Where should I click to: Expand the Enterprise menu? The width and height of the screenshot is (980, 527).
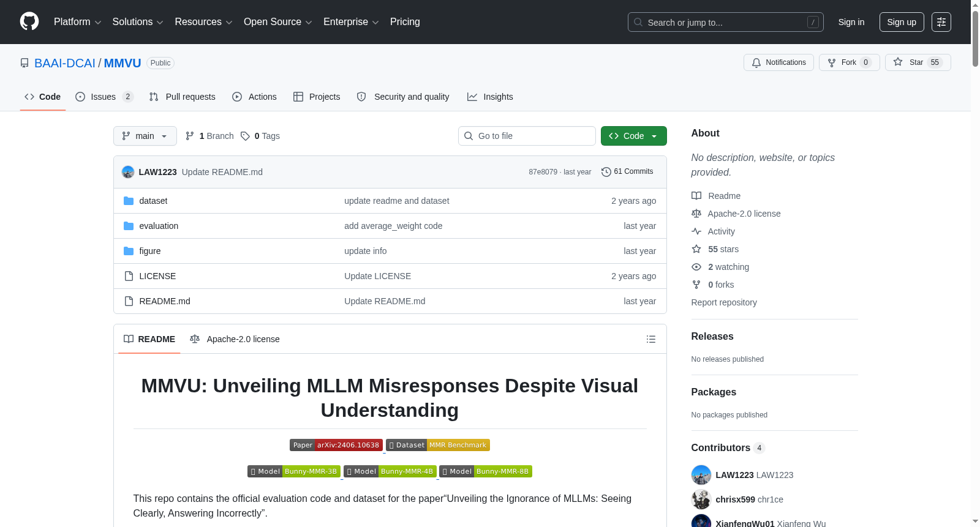tap(351, 22)
